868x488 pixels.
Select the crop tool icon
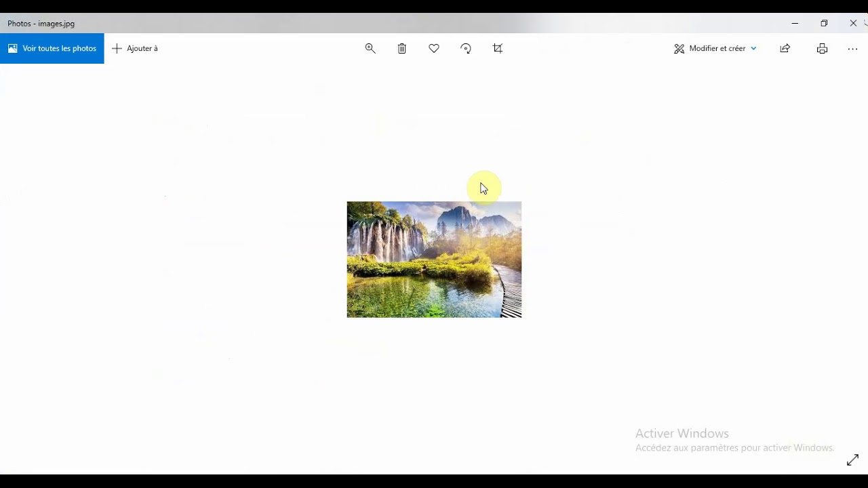(x=498, y=48)
